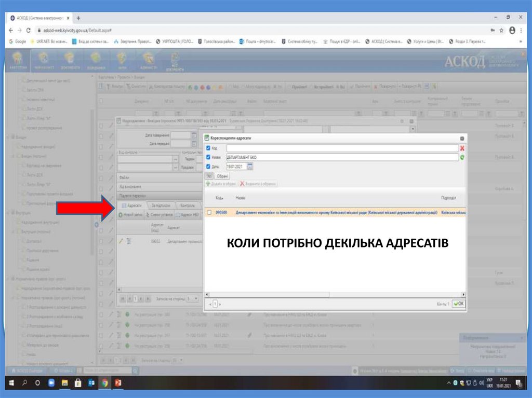This screenshot has height=398, width=532.
Task: Open the Департамент економіки та інвестицій entry
Action: tap(336, 212)
